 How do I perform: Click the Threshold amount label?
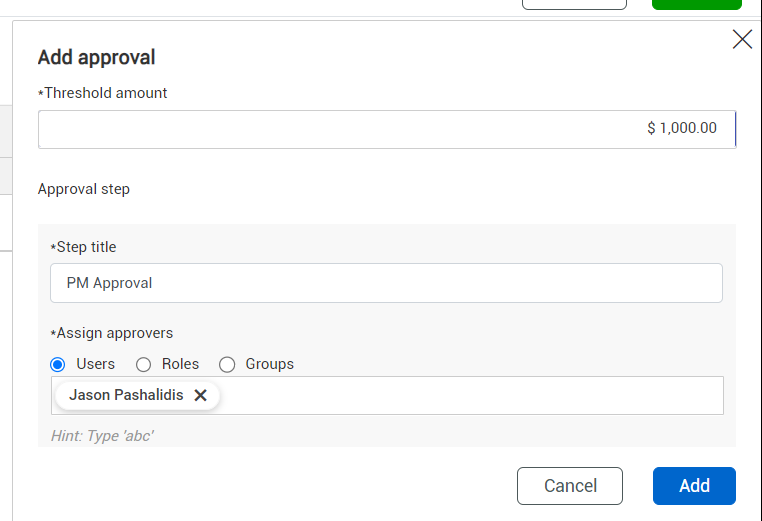tap(105, 93)
